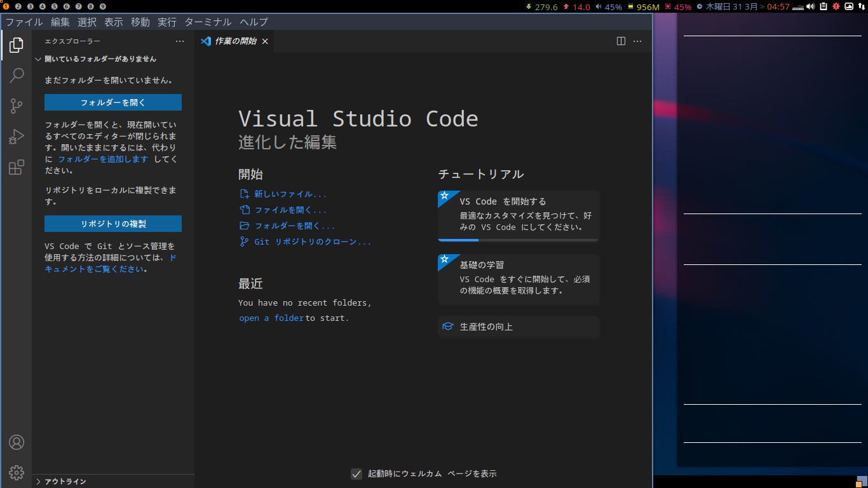Open the Source Control view
This screenshot has width=868, height=488.
click(17, 106)
